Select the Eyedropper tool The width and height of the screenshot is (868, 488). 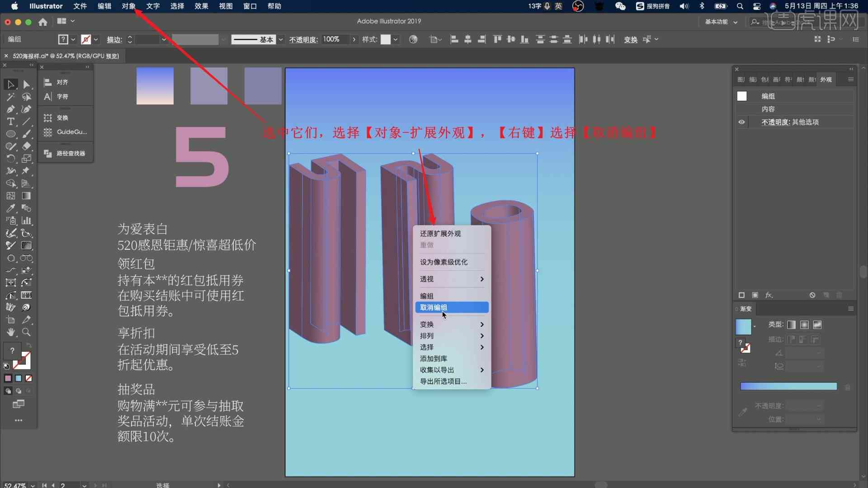pyautogui.click(x=11, y=208)
